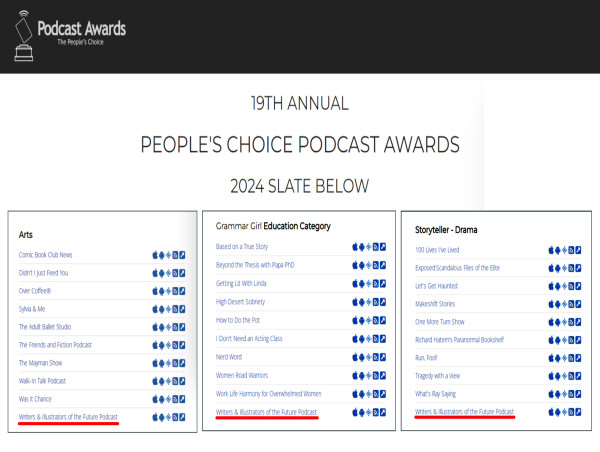
Task: Visit Richard Hatem's Paranormal Bookshelf link
Action: 459,340
